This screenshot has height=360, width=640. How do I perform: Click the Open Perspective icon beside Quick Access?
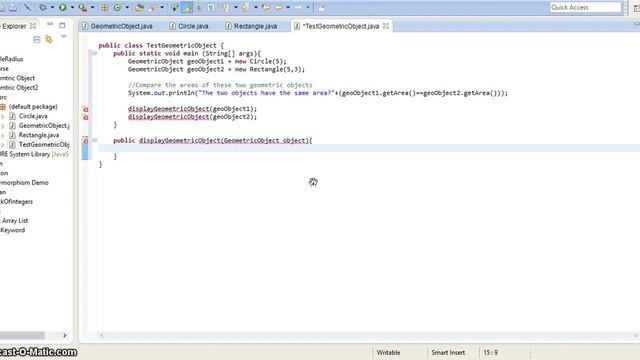click(636, 8)
